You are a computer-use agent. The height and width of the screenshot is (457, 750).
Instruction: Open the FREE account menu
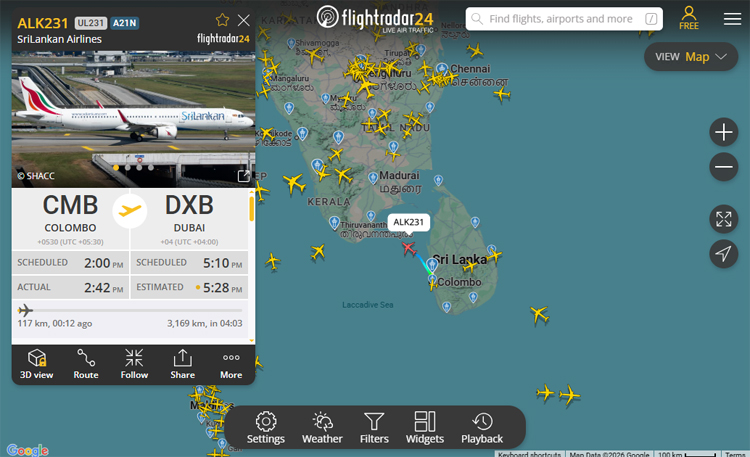point(689,18)
